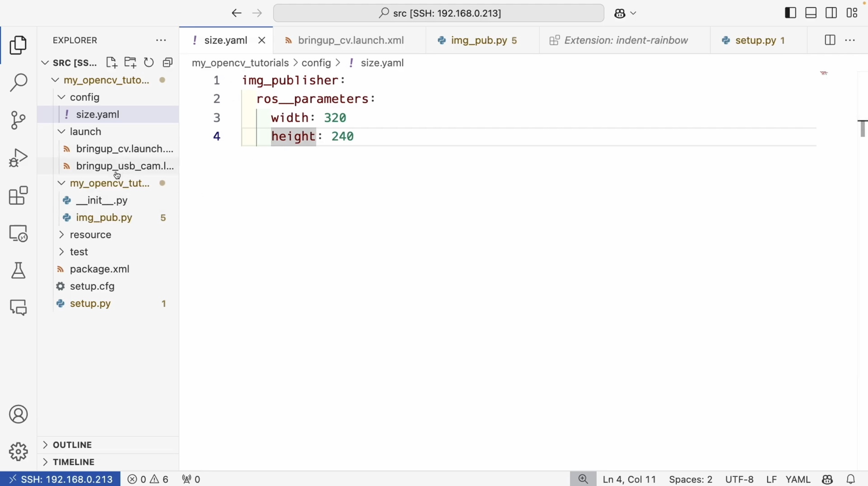Click the New File icon in explorer
The height and width of the screenshot is (486, 868).
[111, 63]
